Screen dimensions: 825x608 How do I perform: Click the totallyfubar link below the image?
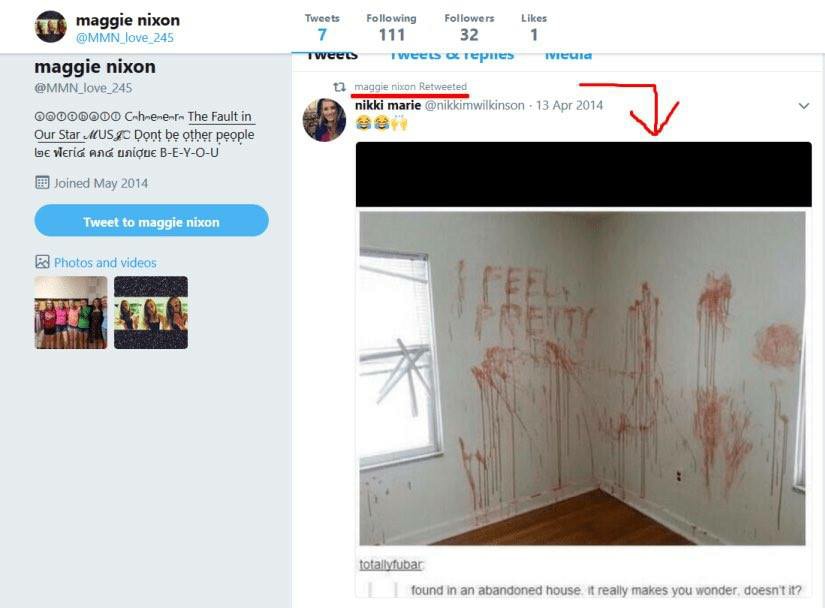pyautogui.click(x=392, y=565)
